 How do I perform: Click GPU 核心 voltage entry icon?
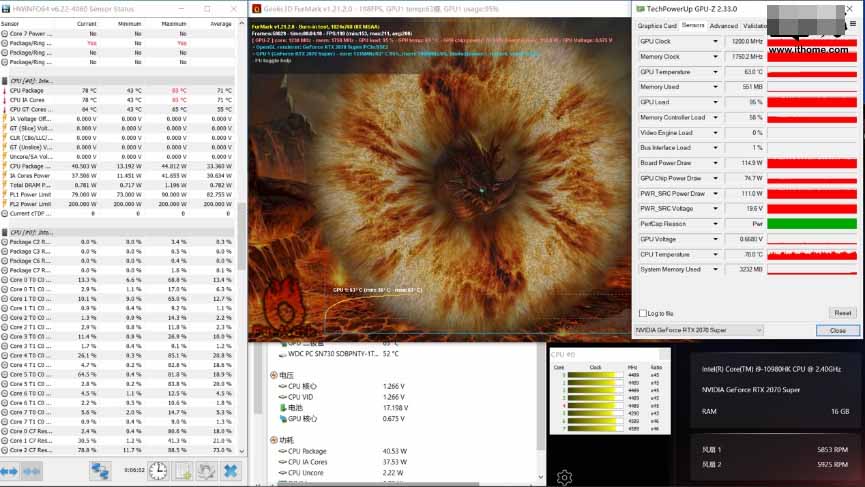[x=283, y=419]
